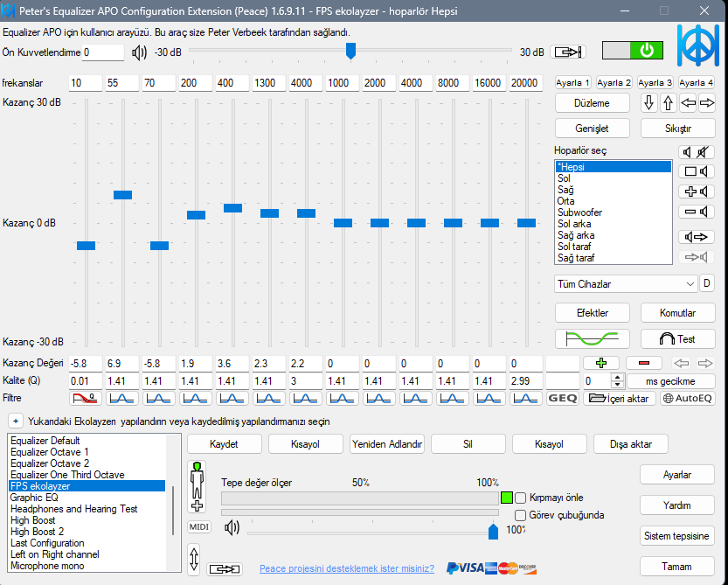Viewport: 728px width, 585px height.
Task: Add a speaker with the plus speaker icon
Action: [x=696, y=192]
